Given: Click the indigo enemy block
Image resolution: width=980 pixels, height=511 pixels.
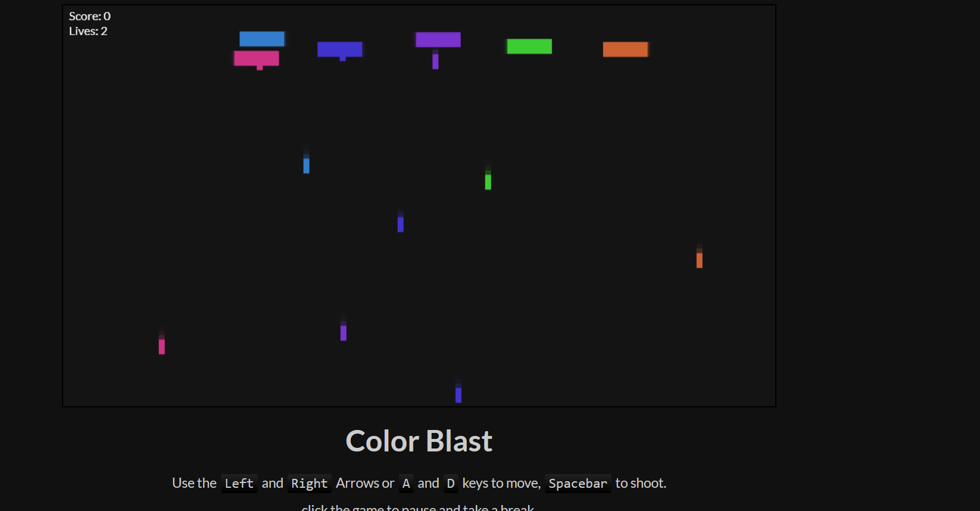Looking at the screenshot, I should pyautogui.click(x=340, y=49).
